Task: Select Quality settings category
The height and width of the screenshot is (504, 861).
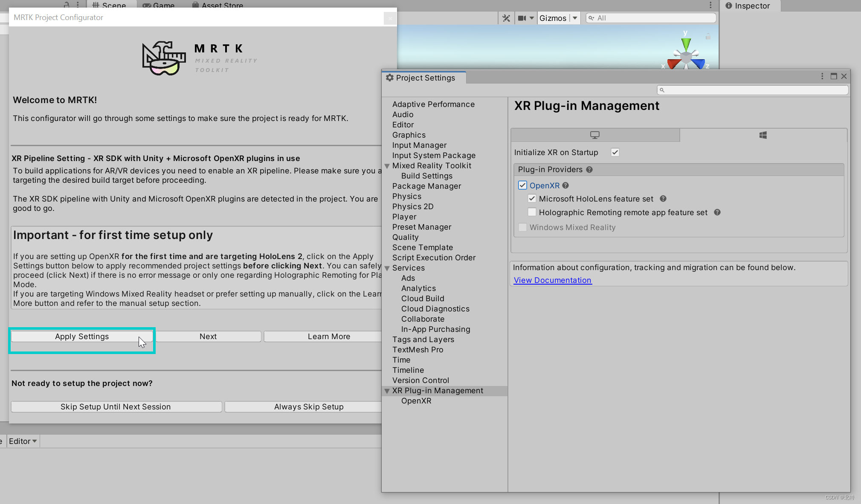Action: pyautogui.click(x=405, y=237)
